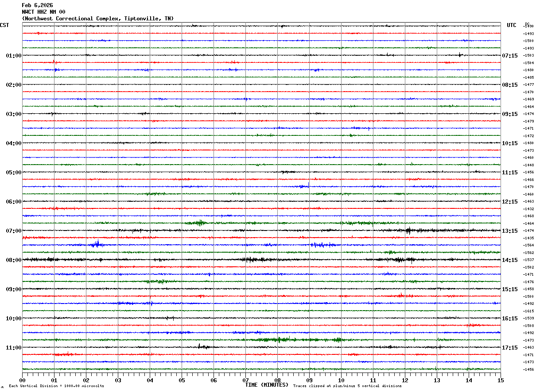Select the NWCT HHZ NM 00 station code
The height and width of the screenshot is (392, 536).
43,12
